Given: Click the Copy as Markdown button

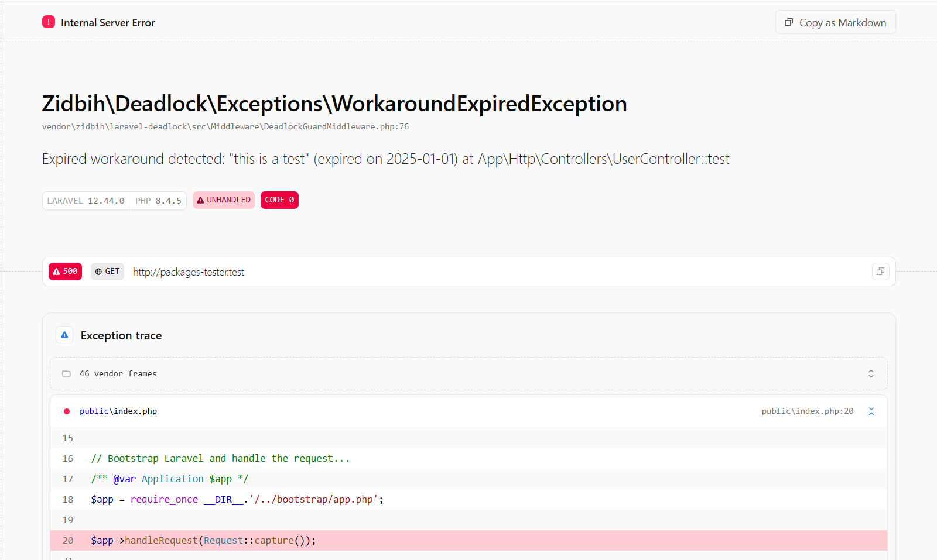Looking at the screenshot, I should tap(835, 22).
